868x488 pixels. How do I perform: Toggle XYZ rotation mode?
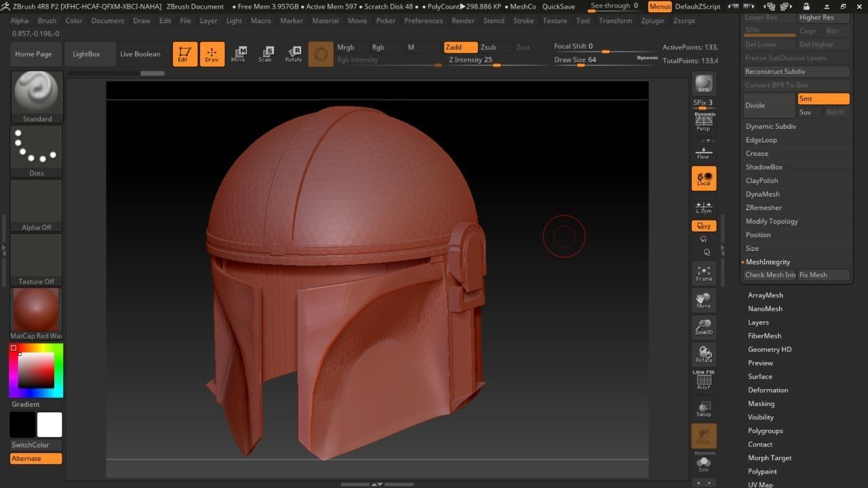pyautogui.click(x=704, y=226)
